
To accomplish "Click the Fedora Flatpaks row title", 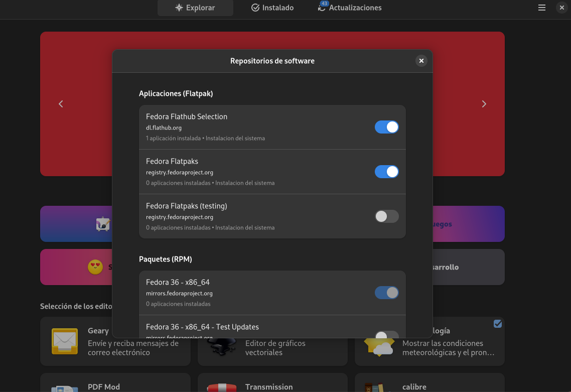I will click(x=172, y=162).
